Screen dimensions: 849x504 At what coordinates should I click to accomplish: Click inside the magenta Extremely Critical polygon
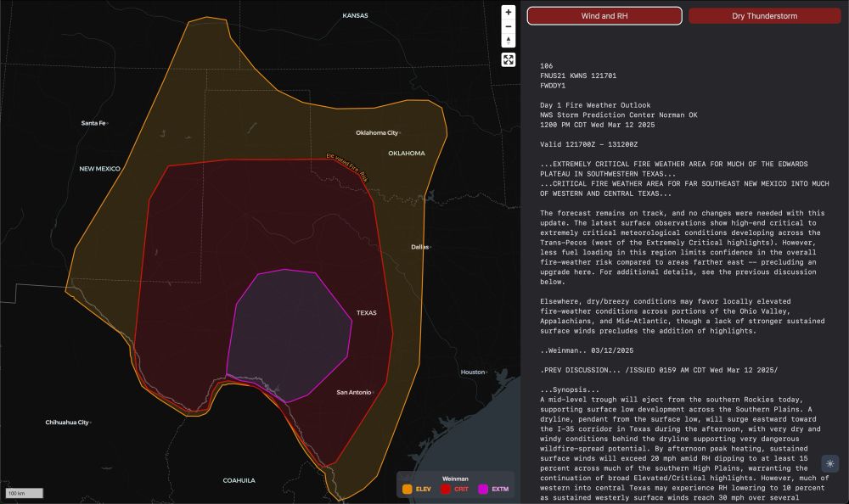(290, 336)
